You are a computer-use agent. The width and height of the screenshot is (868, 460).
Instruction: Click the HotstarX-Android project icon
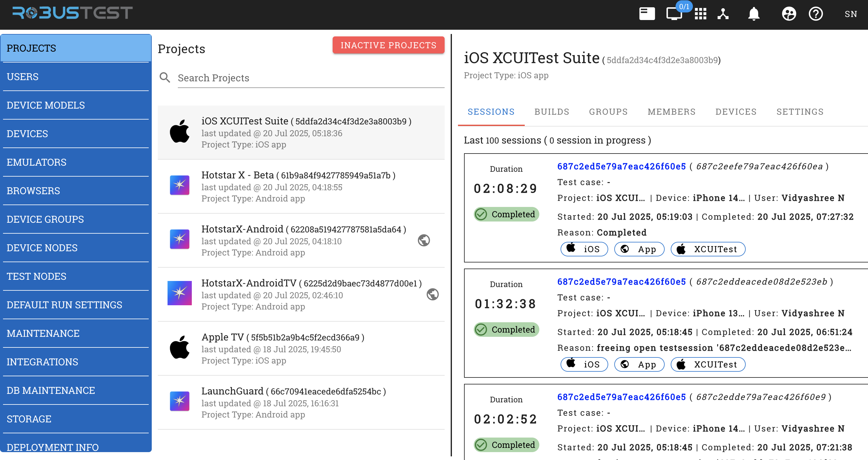click(x=180, y=239)
